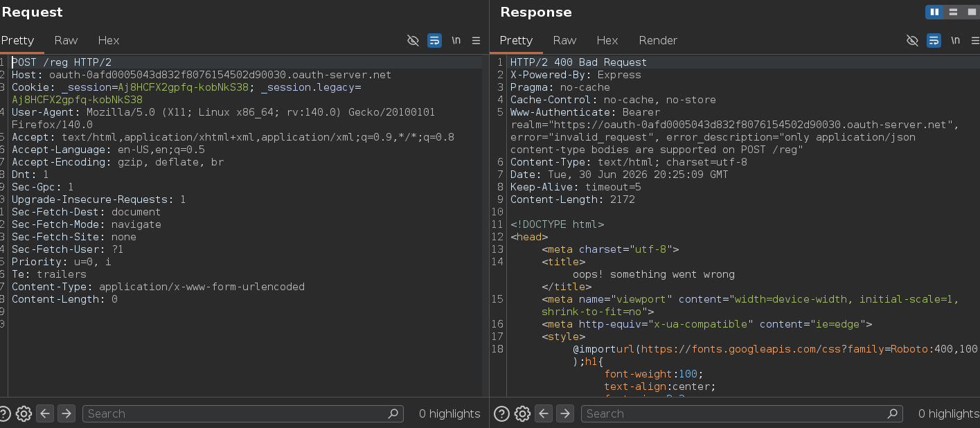Click the User-Agent header line
The width and height of the screenshot is (980, 428).
[223, 118]
